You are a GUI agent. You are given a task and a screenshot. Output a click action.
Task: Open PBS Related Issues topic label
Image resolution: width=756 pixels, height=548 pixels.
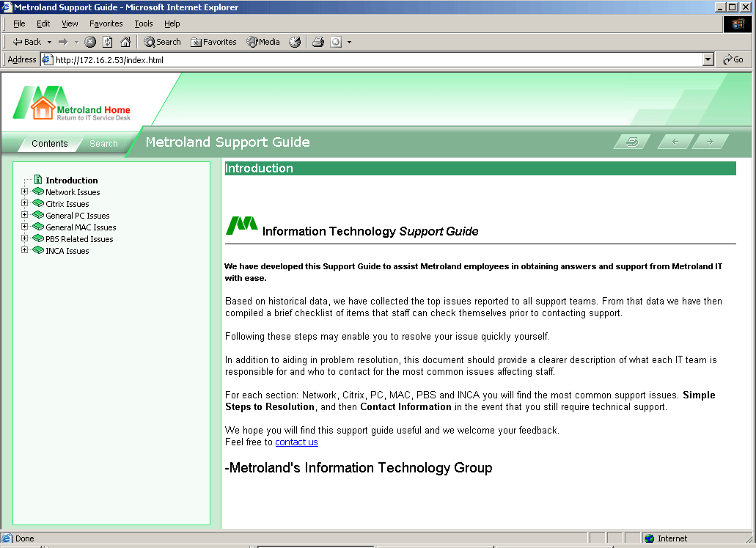pyautogui.click(x=79, y=239)
